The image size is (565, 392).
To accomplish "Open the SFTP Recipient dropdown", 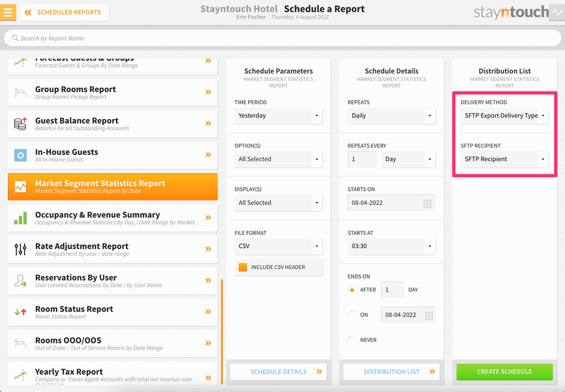I will (x=504, y=159).
